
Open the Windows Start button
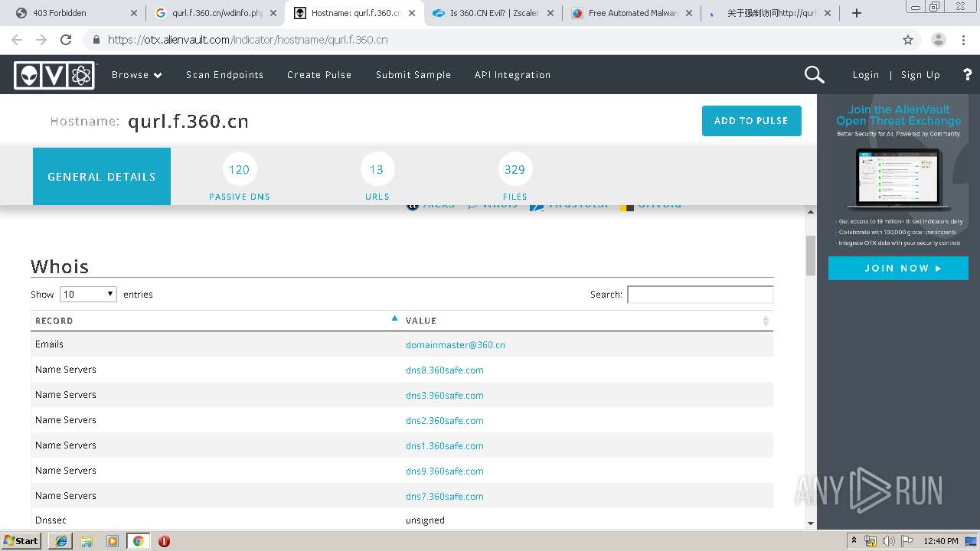[21, 541]
